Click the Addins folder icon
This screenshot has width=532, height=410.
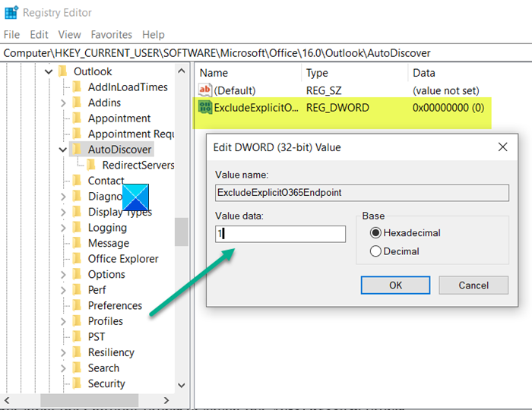pyautogui.click(x=78, y=102)
